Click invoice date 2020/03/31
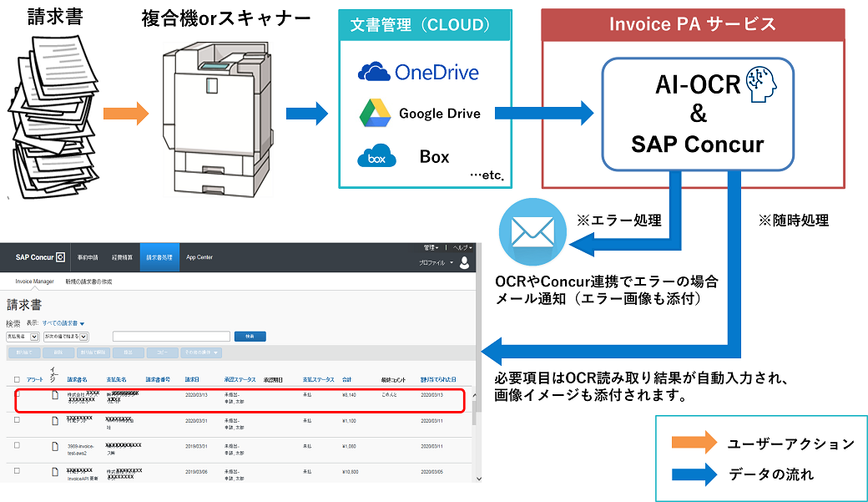868x502 pixels. (x=196, y=421)
